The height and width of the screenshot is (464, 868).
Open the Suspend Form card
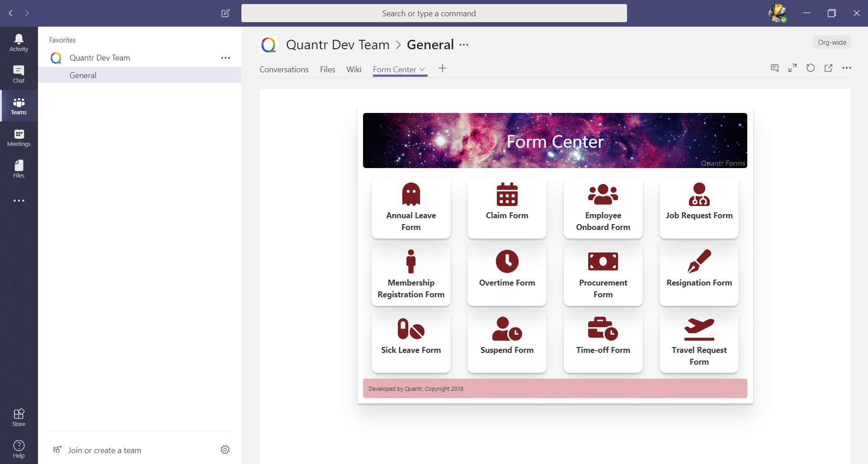(x=507, y=342)
